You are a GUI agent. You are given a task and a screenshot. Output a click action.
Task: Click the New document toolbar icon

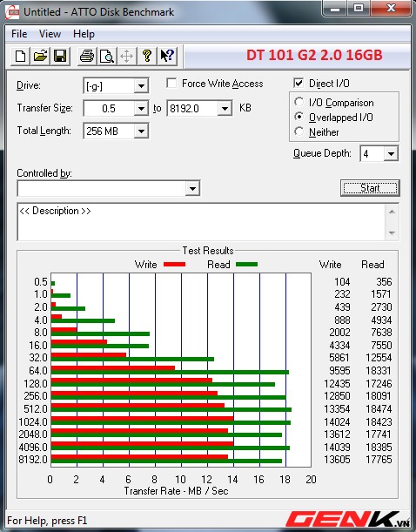20,56
